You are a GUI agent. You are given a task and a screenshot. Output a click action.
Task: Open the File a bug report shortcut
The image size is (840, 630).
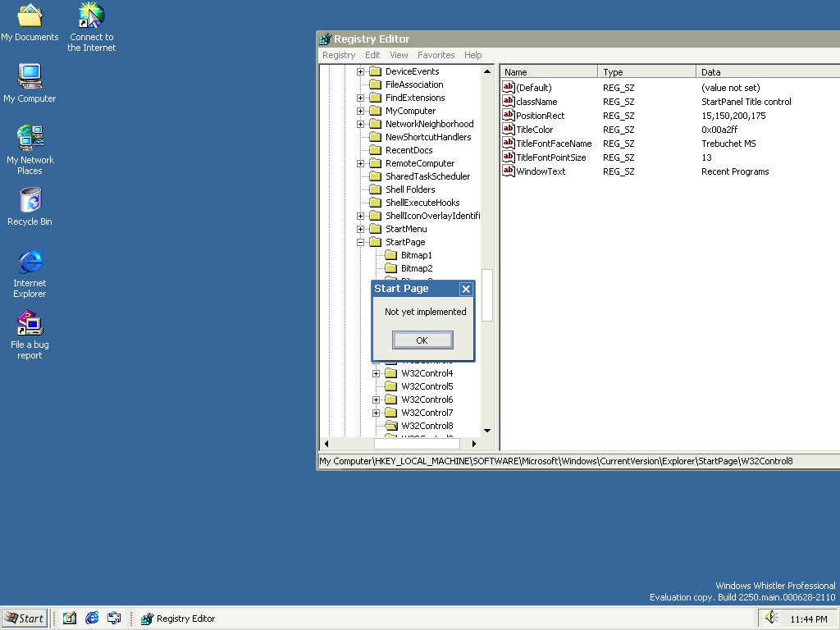click(x=30, y=335)
